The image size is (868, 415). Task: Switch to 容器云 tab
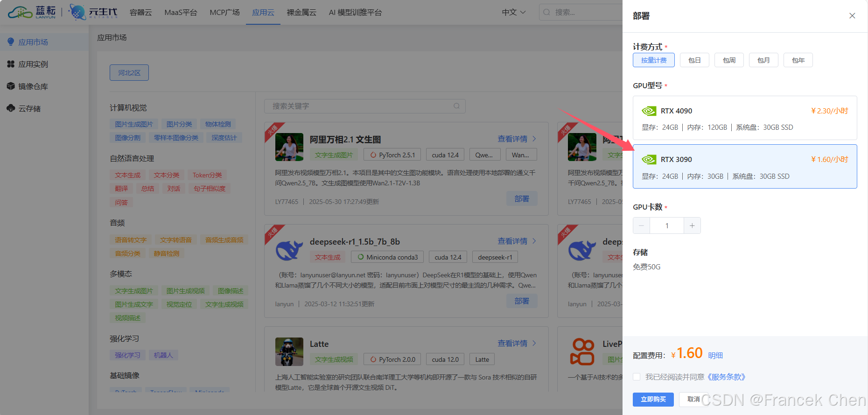[141, 13]
